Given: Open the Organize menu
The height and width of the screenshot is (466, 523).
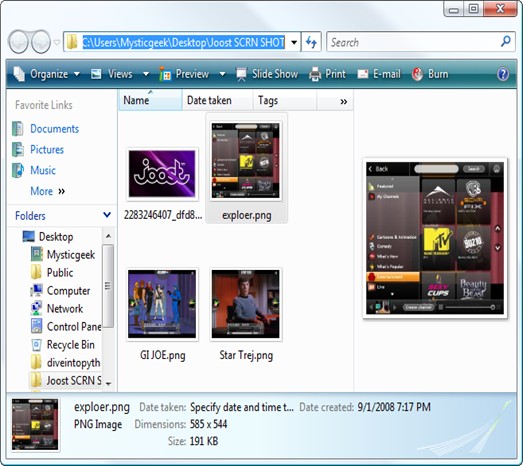Looking at the screenshot, I should click(46, 74).
